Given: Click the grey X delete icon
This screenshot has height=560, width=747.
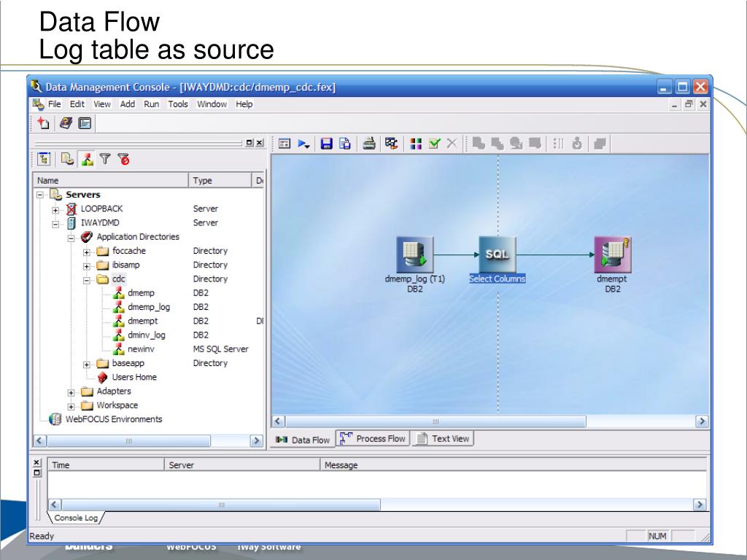Looking at the screenshot, I should 452,144.
